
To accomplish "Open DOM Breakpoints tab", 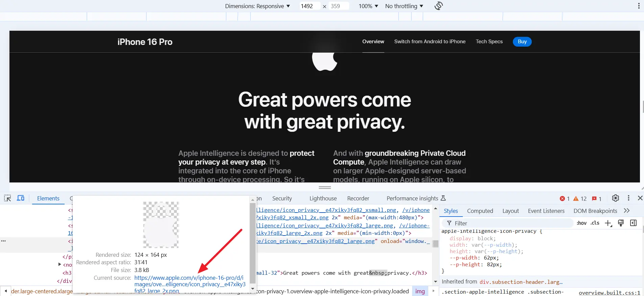I will pos(595,211).
